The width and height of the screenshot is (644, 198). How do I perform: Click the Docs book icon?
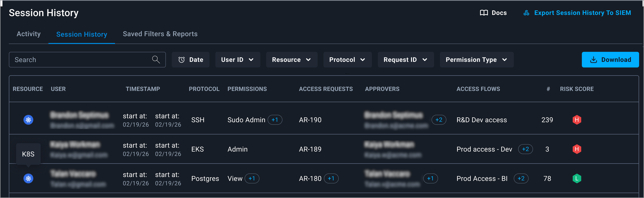point(484,13)
